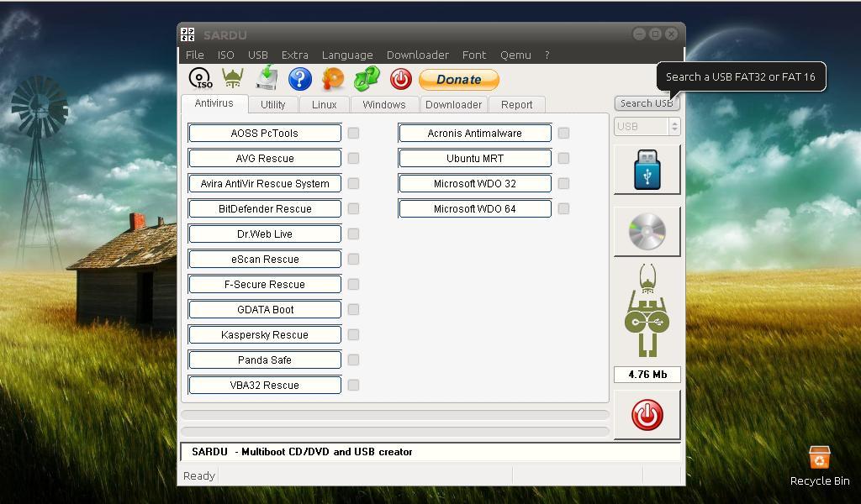
Task: Click the upper progress bar
Action: 395,415
